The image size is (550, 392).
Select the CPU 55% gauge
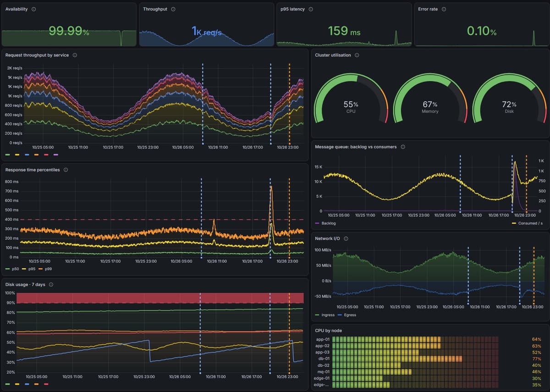[351, 99]
